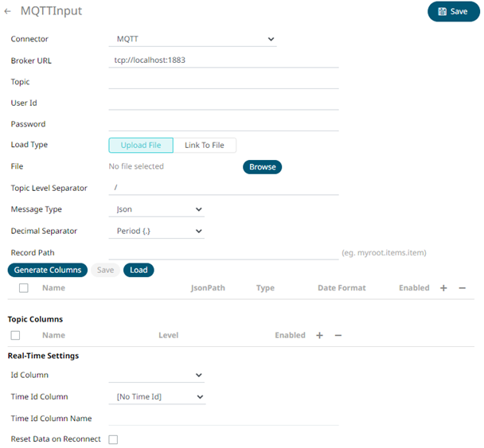Add a column row with the plus icon next to Date Format's Enabled header
The height and width of the screenshot is (448, 484).
[x=443, y=288]
